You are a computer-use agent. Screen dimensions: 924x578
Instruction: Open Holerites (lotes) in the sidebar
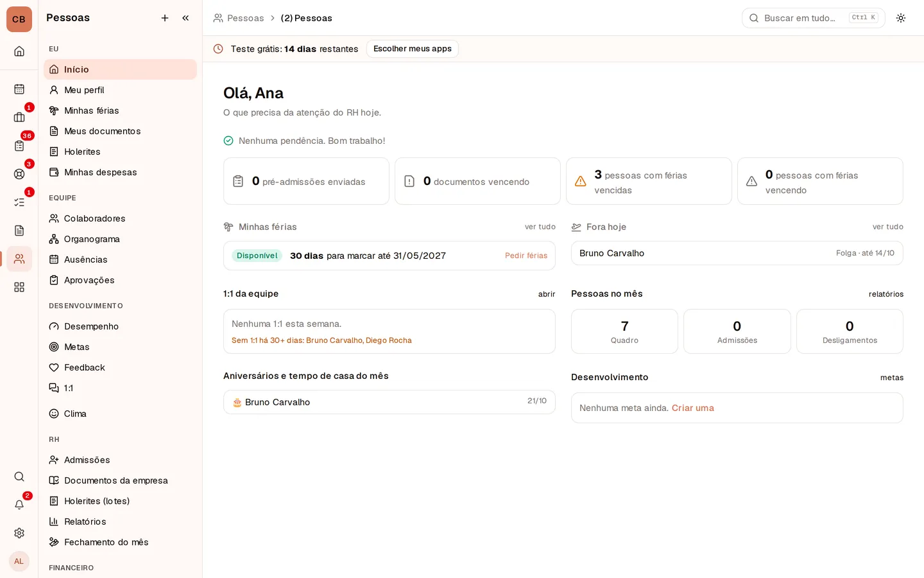pos(121,501)
